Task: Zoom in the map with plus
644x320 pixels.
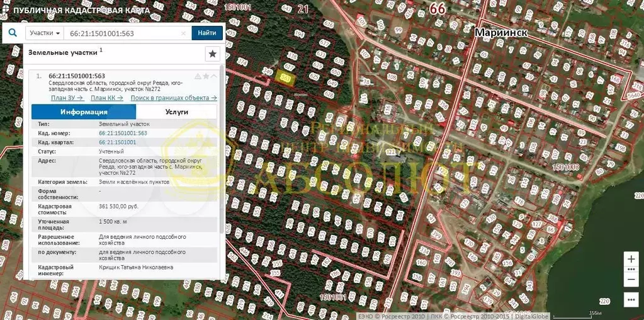Action: click(x=631, y=260)
